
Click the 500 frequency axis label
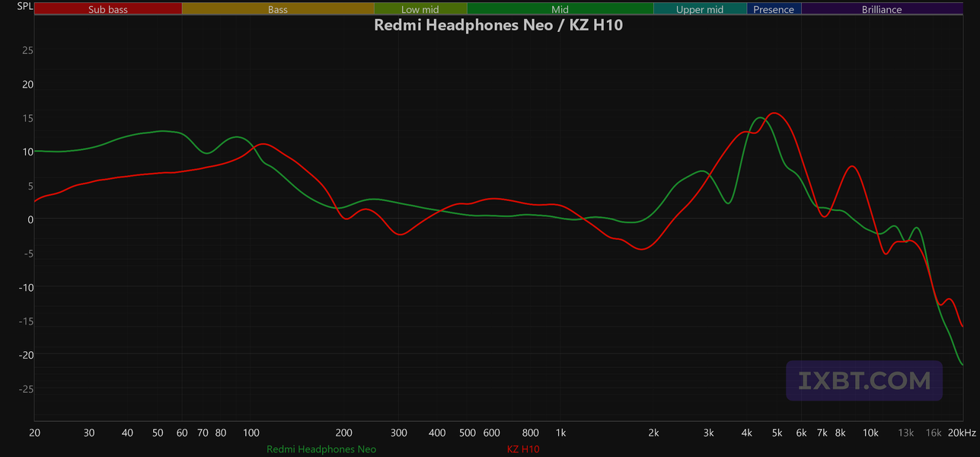click(x=467, y=433)
